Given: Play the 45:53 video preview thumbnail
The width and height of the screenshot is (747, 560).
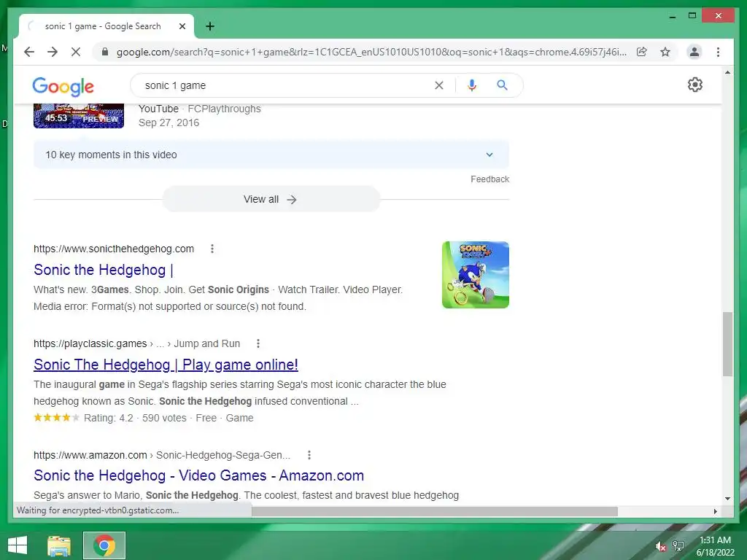Looking at the screenshot, I should point(79,116).
